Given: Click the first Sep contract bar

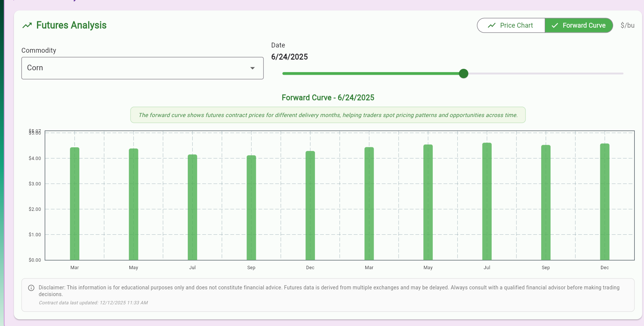Looking at the screenshot, I should 251,208.
